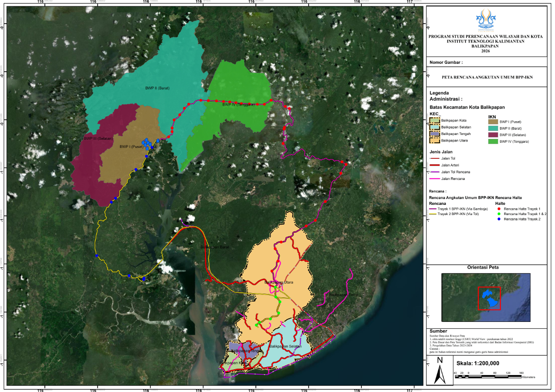
Task: Pick the BWP I (Pusat) legend swatch
Action: tap(493, 122)
